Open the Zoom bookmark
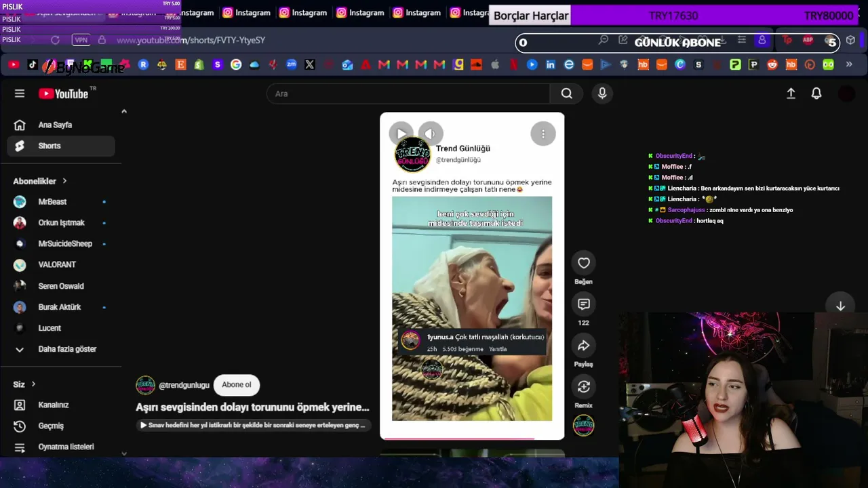Screen dimensions: 868x488 [292, 65]
